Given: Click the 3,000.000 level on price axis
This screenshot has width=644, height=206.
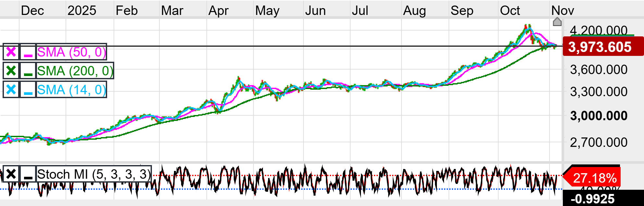Looking at the screenshot, I should (x=599, y=116).
